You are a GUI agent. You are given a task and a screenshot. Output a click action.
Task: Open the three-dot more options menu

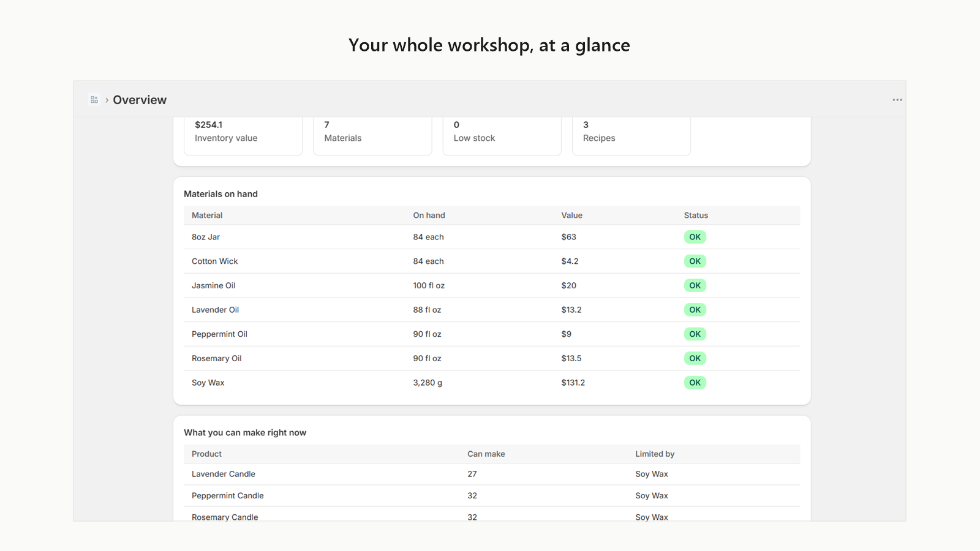[x=897, y=100]
